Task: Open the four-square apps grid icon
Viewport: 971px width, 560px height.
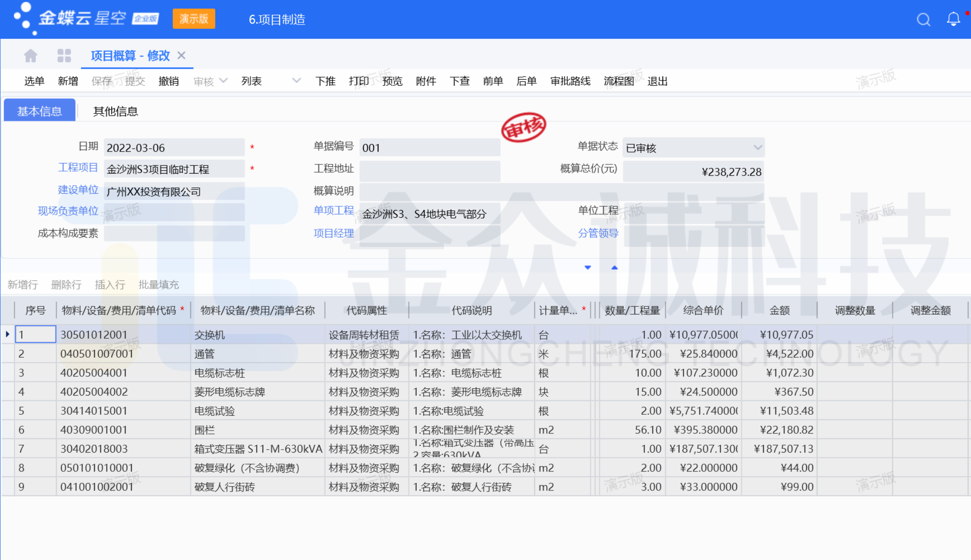Action: point(64,56)
